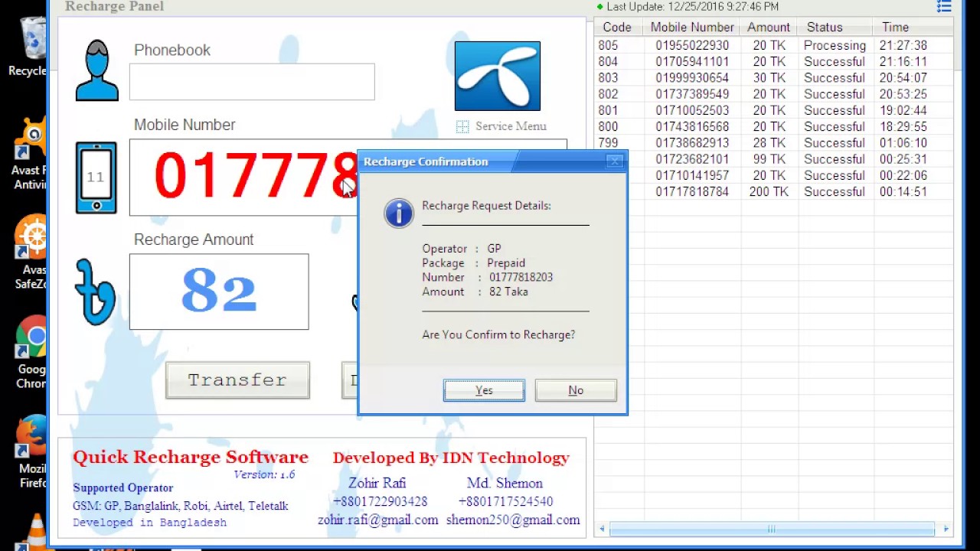Click Version: 1.6 label
This screenshot has width=980, height=551.
(x=264, y=474)
